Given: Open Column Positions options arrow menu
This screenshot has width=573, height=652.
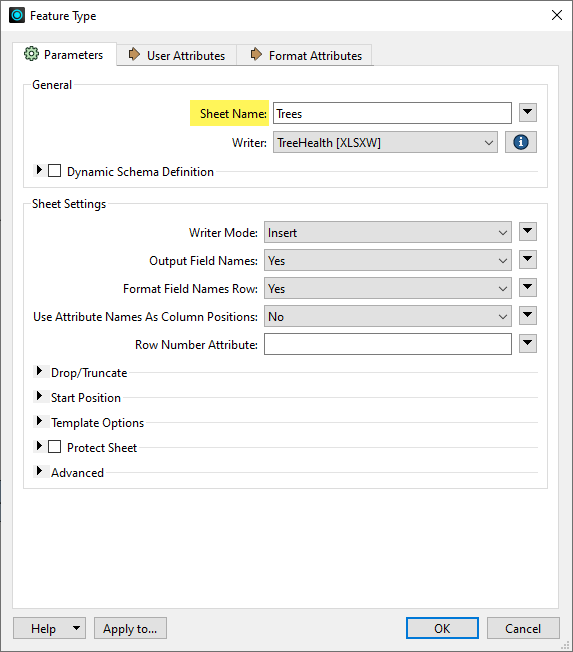Looking at the screenshot, I should [x=528, y=315].
